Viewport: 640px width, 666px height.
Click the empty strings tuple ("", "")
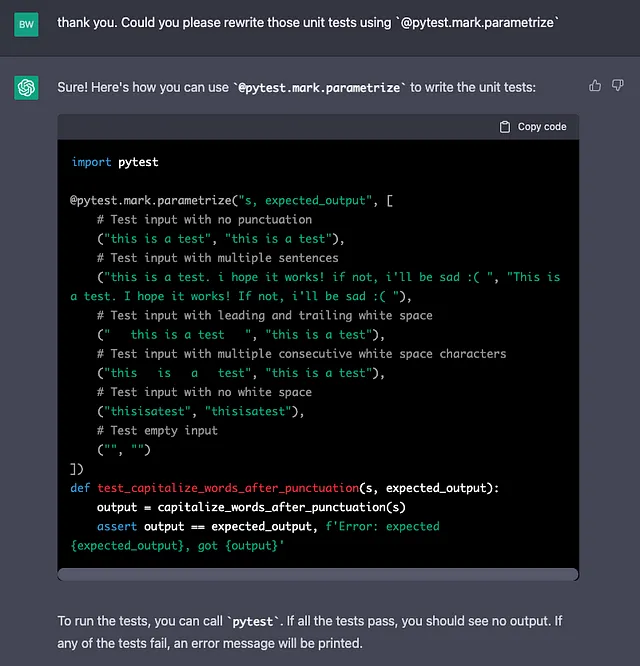coord(124,450)
